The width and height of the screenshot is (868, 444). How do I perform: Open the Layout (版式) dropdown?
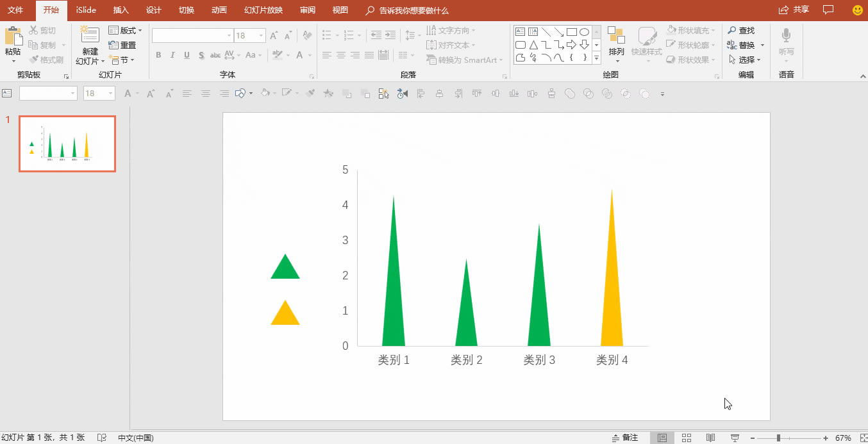pos(125,30)
